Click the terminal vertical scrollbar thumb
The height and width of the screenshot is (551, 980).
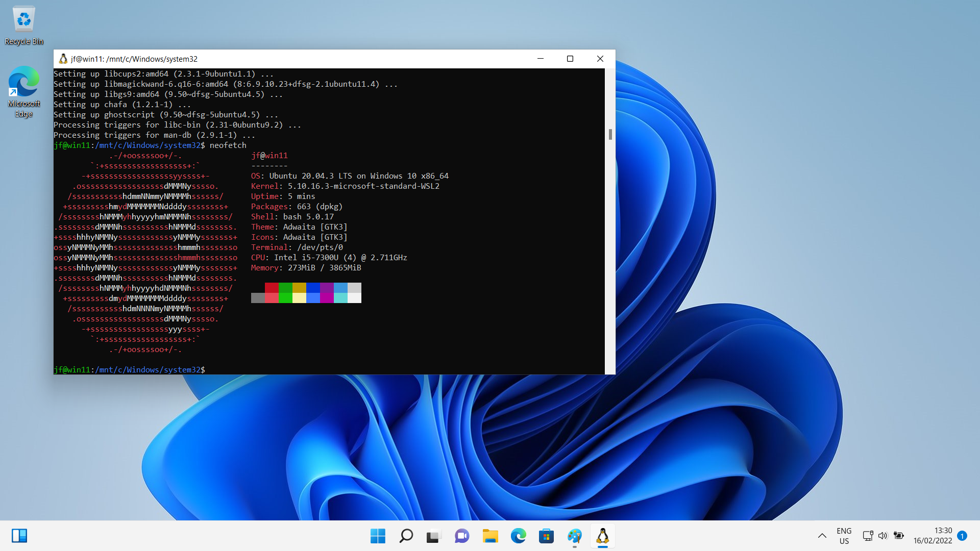click(x=610, y=134)
